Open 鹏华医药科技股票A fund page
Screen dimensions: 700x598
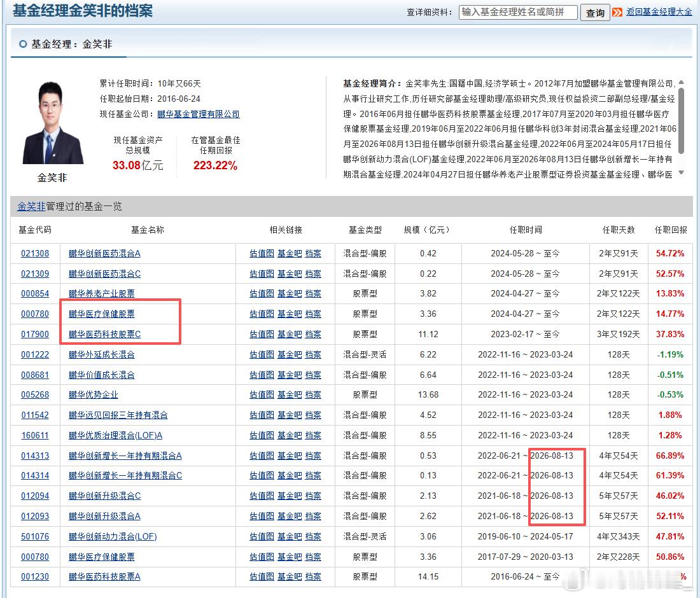point(104,576)
